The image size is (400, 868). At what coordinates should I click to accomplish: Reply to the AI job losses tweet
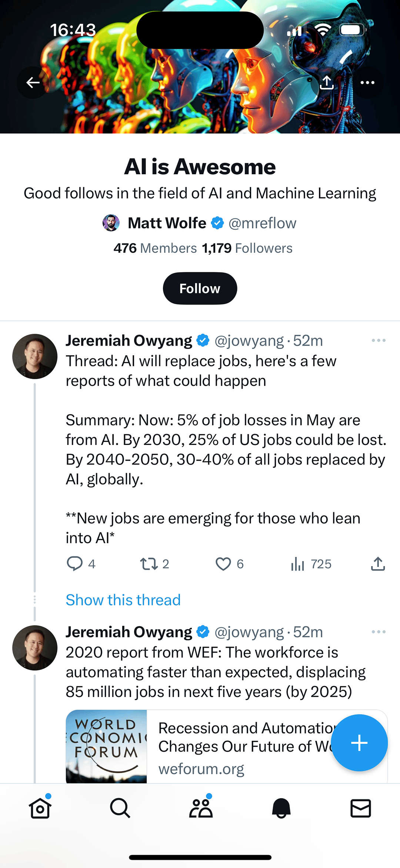pyautogui.click(x=75, y=564)
